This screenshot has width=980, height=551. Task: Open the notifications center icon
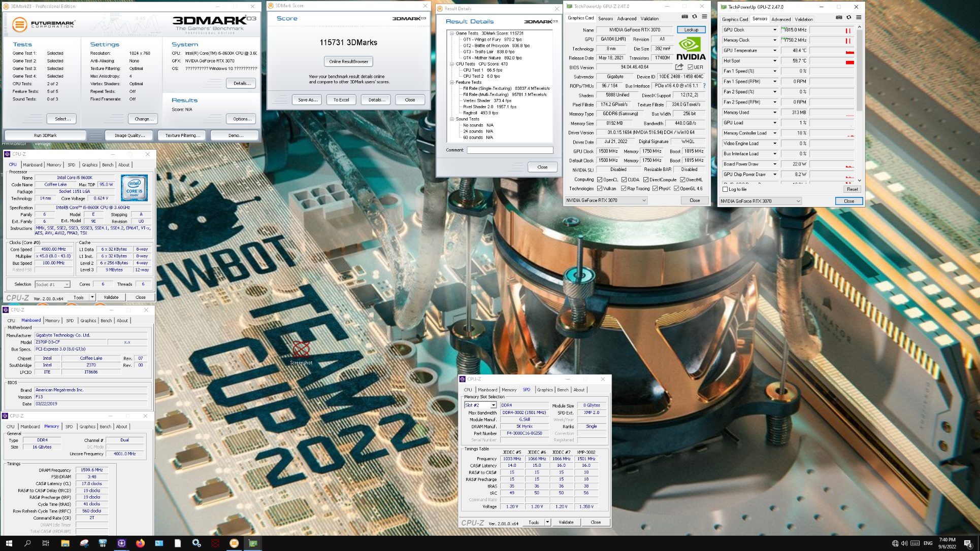pos(968,543)
